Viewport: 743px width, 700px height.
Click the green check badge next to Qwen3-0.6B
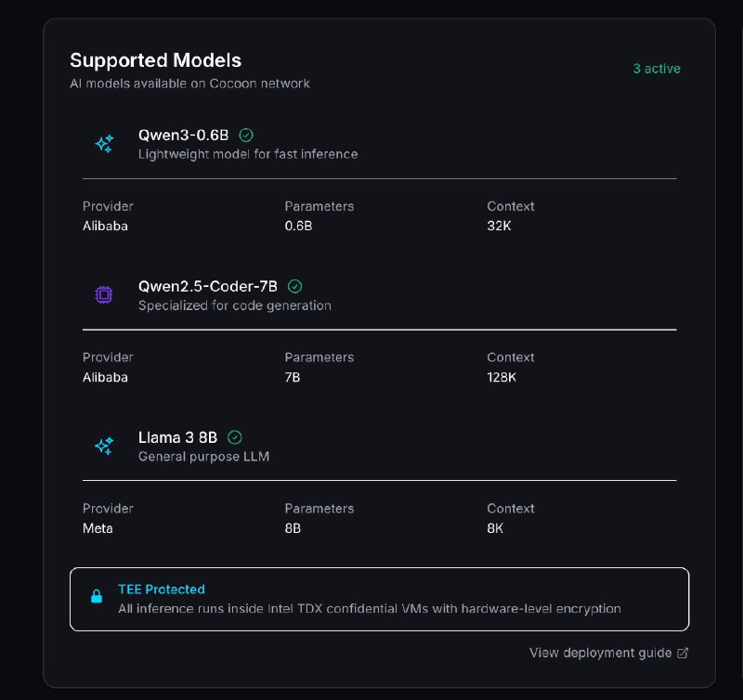[x=246, y=135]
